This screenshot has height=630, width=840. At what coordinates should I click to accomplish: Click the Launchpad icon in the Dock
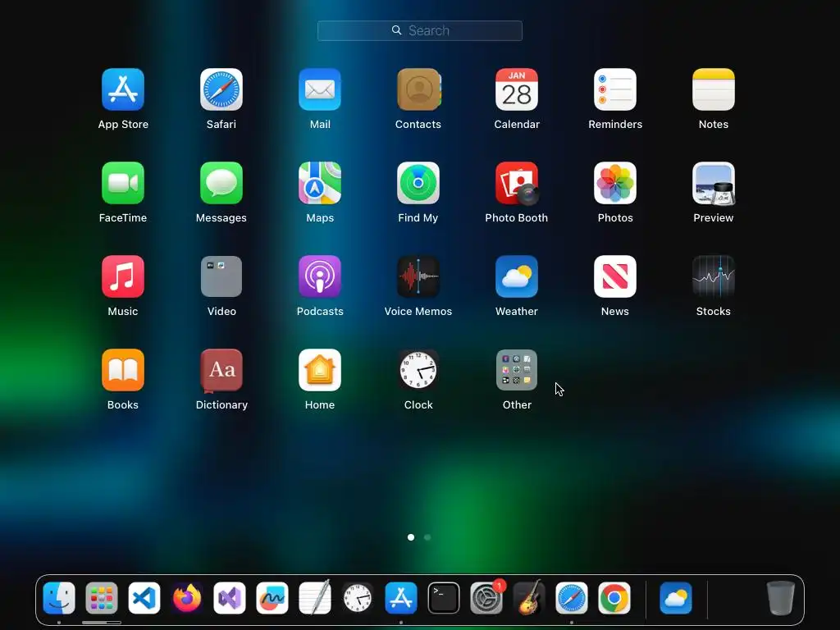click(x=101, y=598)
